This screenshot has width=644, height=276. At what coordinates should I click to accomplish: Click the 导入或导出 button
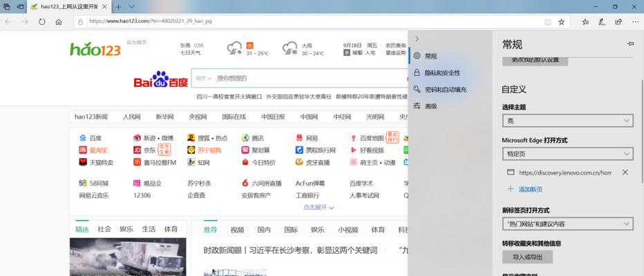527,257
